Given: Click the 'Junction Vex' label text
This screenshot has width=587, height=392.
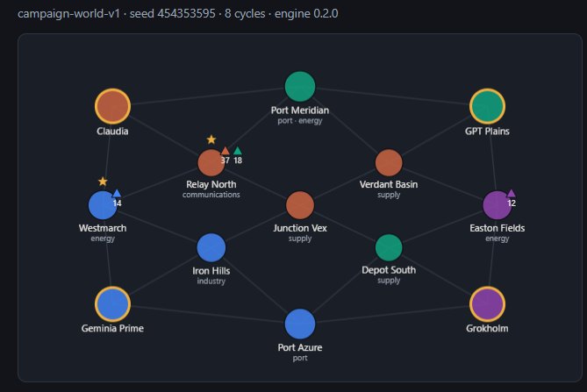Looking at the screenshot, I should point(300,228).
